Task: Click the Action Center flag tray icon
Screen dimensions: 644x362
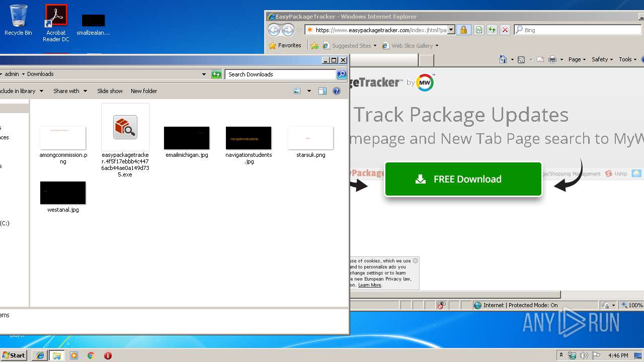Action: pyautogui.click(x=596, y=355)
